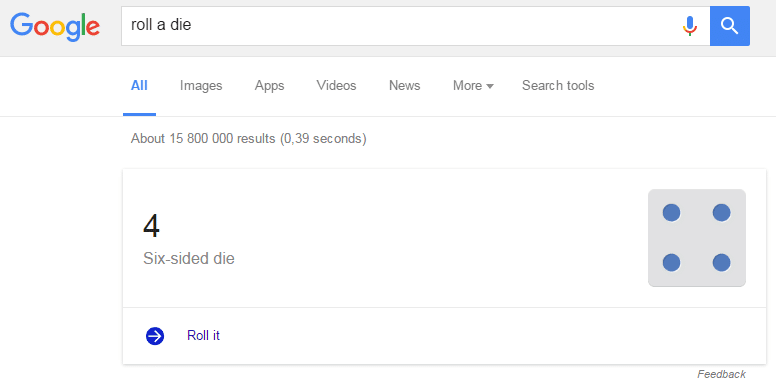Click the rolled number 4
Screen dimensions: 776x392
(151, 226)
